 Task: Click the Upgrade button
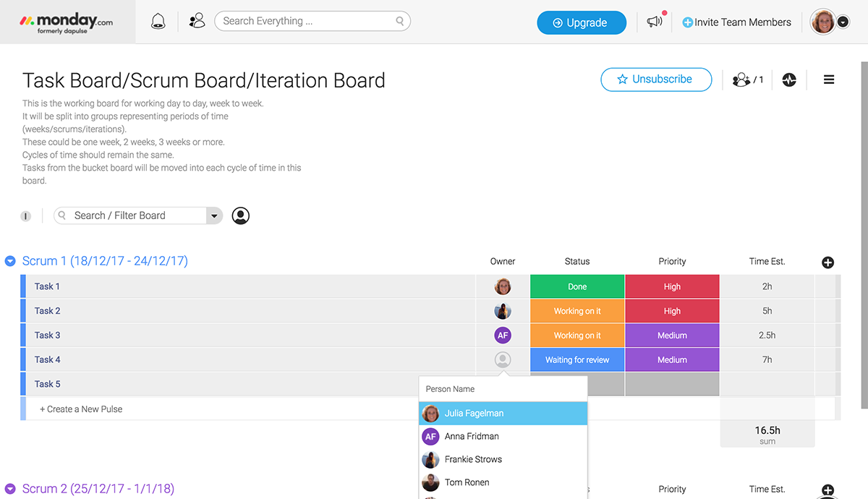[581, 22]
